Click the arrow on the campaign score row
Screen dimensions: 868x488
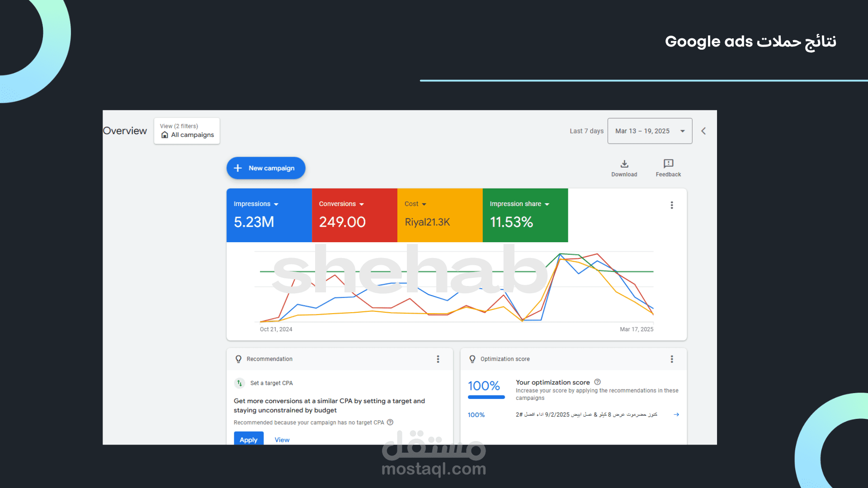(x=676, y=414)
